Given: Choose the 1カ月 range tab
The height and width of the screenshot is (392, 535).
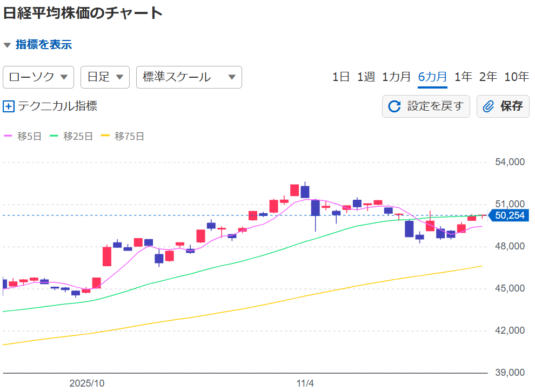Looking at the screenshot, I should [x=396, y=77].
